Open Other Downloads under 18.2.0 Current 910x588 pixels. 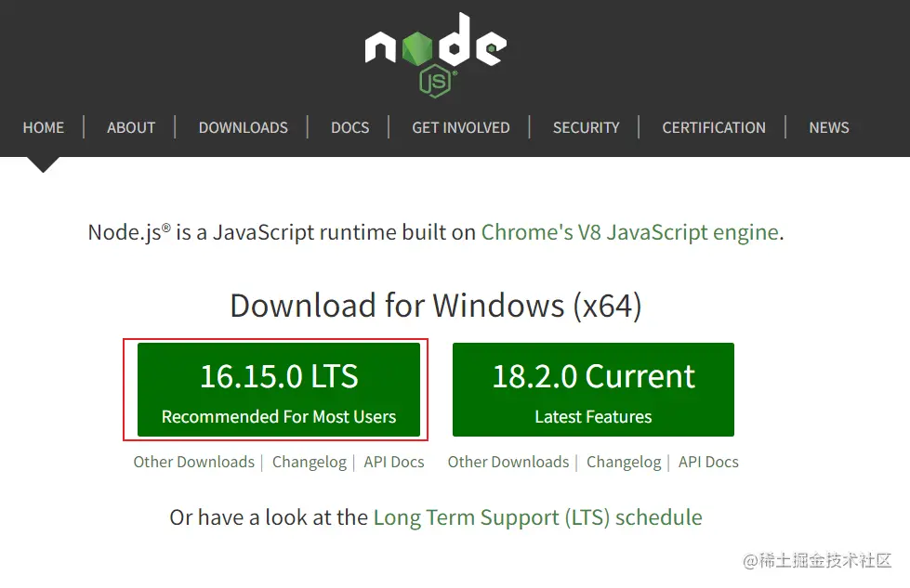point(508,463)
